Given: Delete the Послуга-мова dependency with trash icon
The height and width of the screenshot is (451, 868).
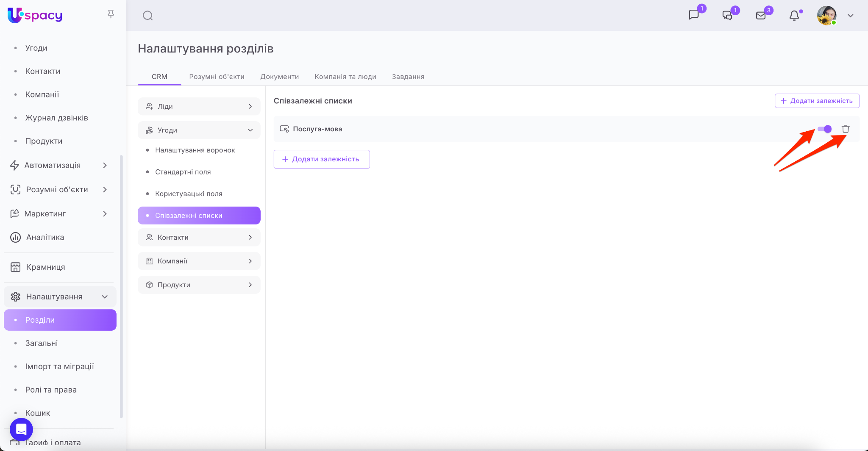Looking at the screenshot, I should [x=846, y=129].
